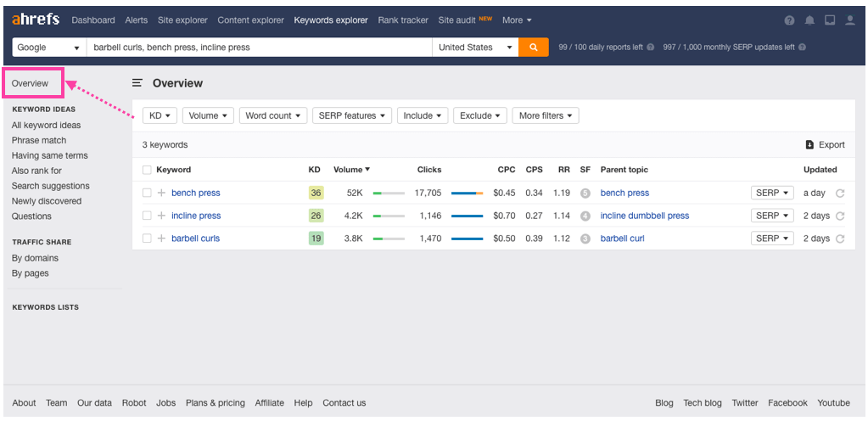Open Rank tracker in top navigation

[x=403, y=20]
